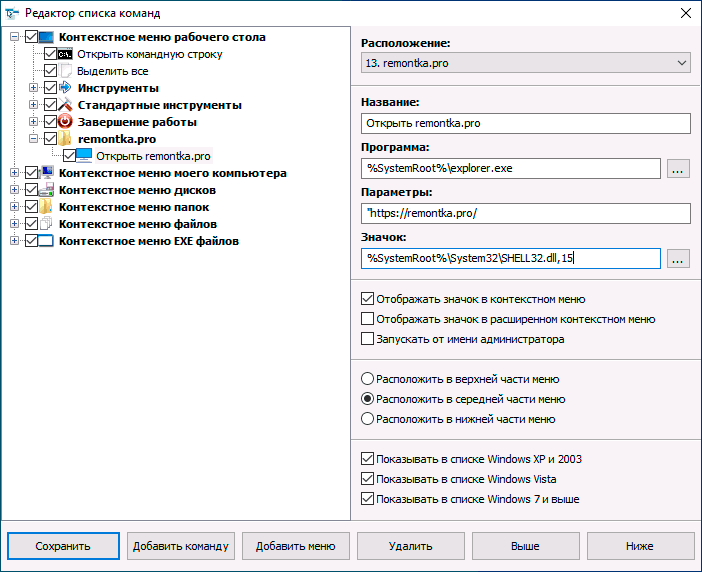Image resolution: width=702 pixels, height=572 pixels.
Task: Browse for icon with the ellipsis button
Action: pyautogui.click(x=678, y=259)
